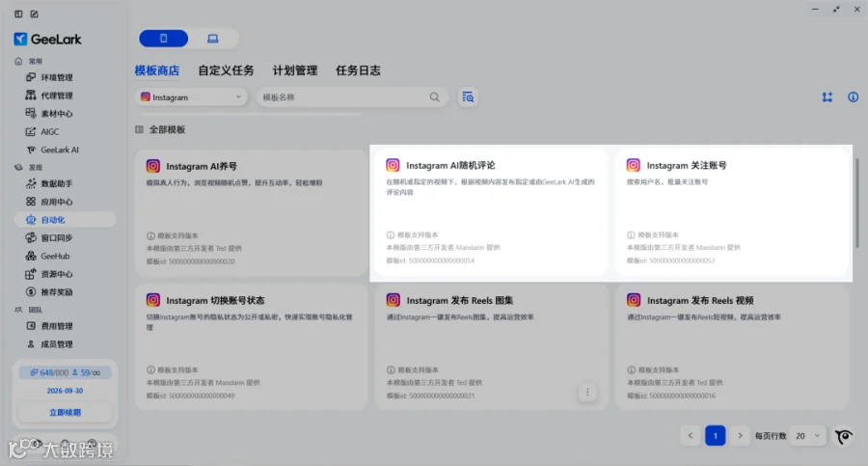Open the Instagram 发布 Reels 图集 template card
The image size is (868, 466).
pos(491,347)
